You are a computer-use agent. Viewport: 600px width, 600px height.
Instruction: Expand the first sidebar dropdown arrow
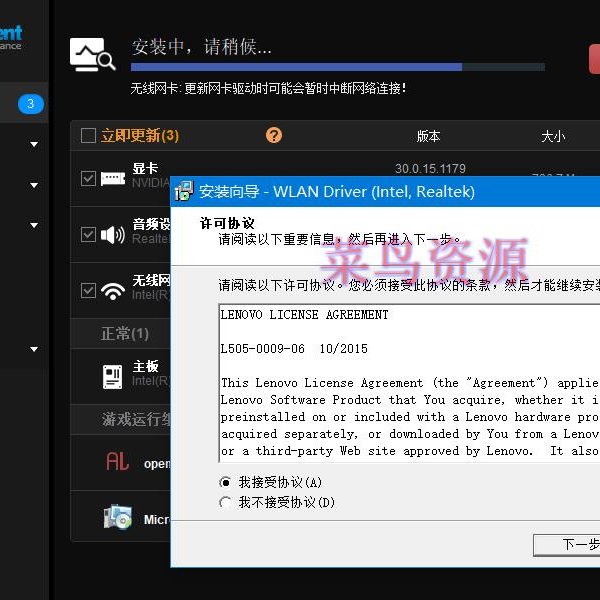pyautogui.click(x=34, y=144)
